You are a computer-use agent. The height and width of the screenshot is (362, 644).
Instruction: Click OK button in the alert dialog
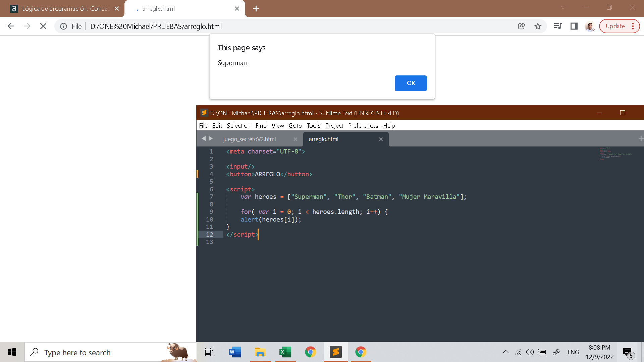411,83
